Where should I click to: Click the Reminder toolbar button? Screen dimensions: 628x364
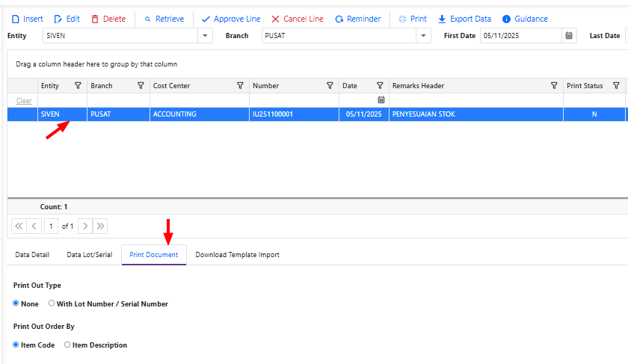[358, 19]
